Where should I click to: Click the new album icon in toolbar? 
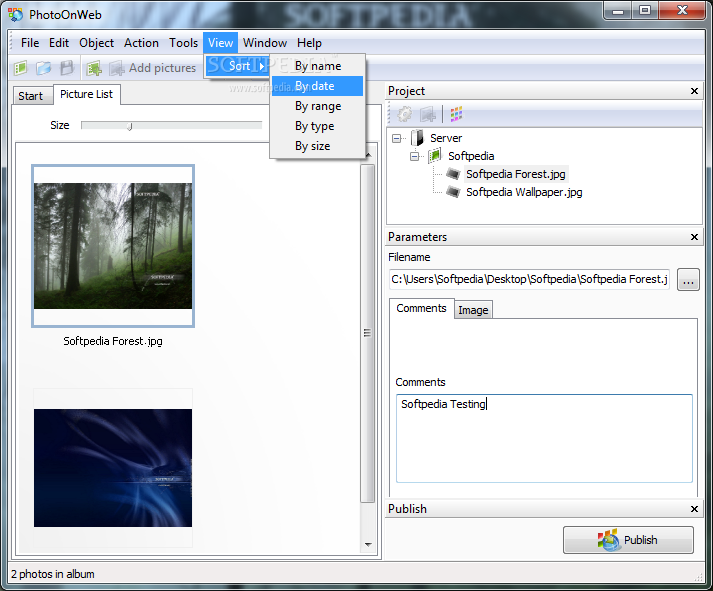coord(20,68)
